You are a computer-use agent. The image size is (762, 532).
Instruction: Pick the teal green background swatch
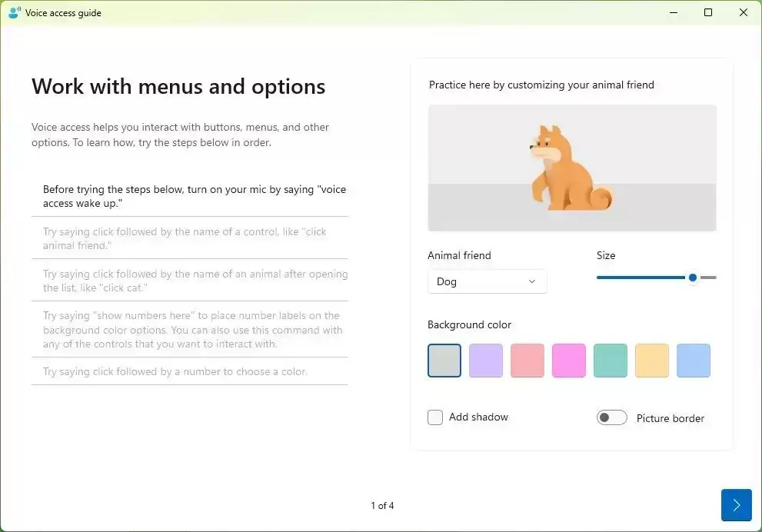click(611, 361)
